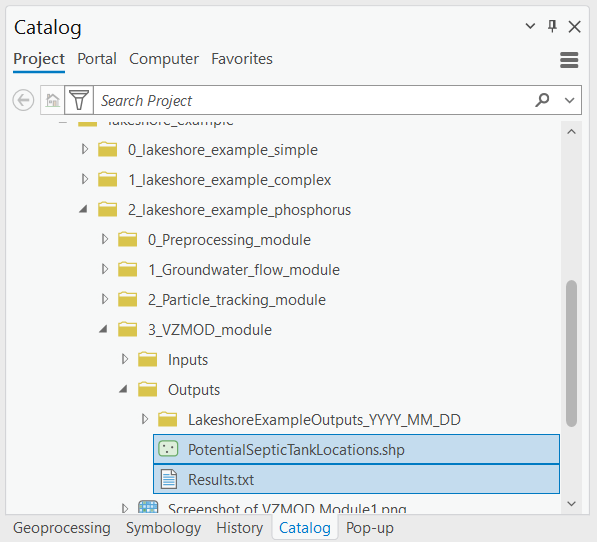Select the 1_lakeshore_example_complex label

click(x=230, y=180)
